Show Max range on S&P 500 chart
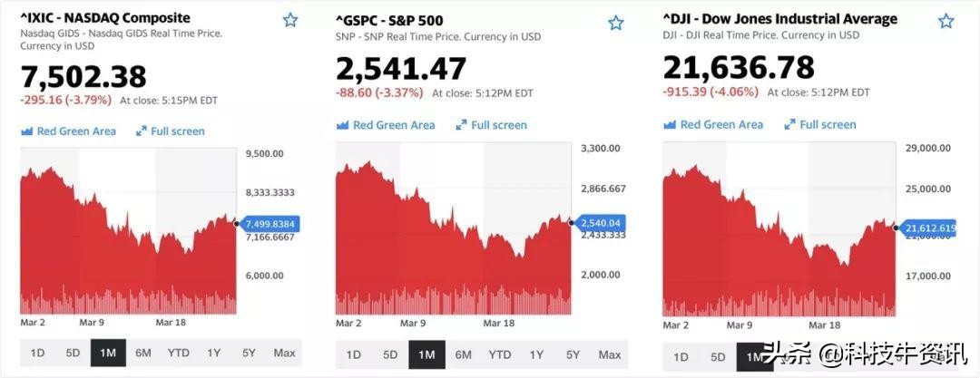The height and width of the screenshot is (378, 980). tap(610, 354)
